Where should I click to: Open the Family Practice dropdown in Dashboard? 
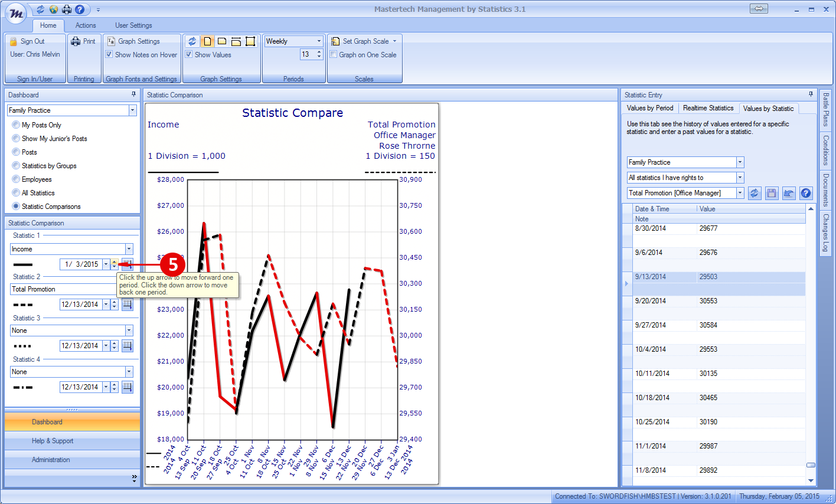132,110
